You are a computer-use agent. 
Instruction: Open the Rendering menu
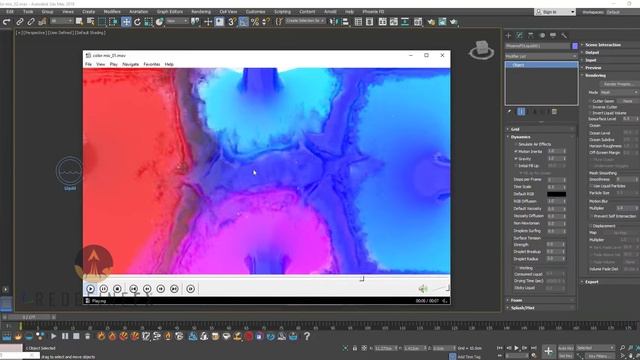pos(201,11)
